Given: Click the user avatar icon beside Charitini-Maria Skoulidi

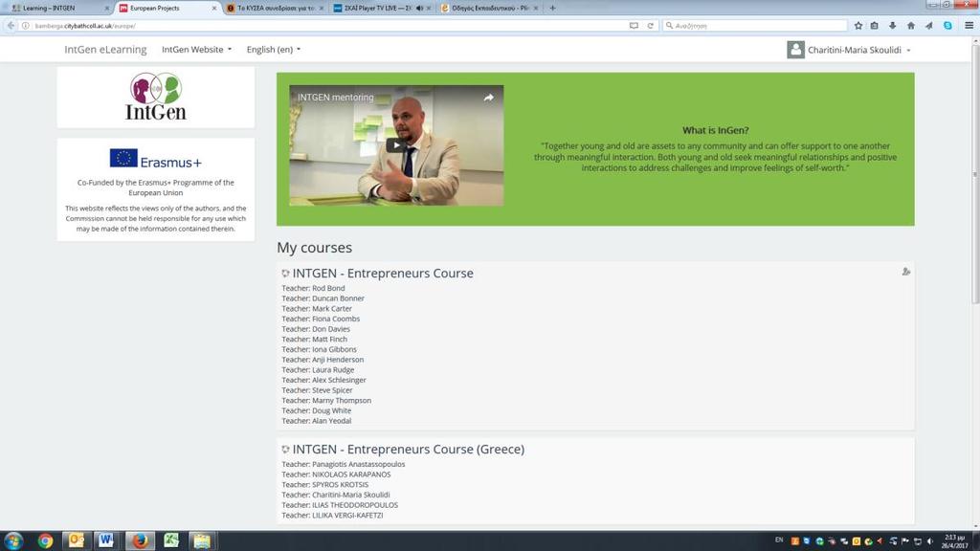Looking at the screenshot, I should 795,50.
